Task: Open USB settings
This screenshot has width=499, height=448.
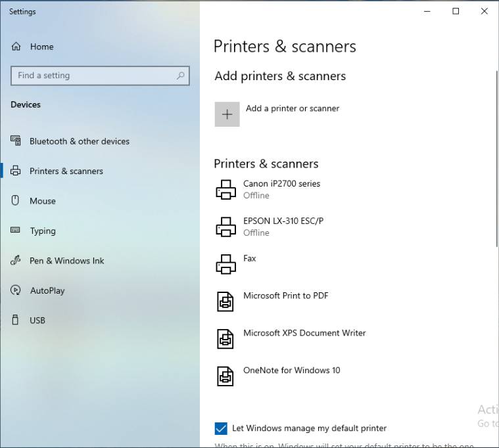Action: [37, 320]
